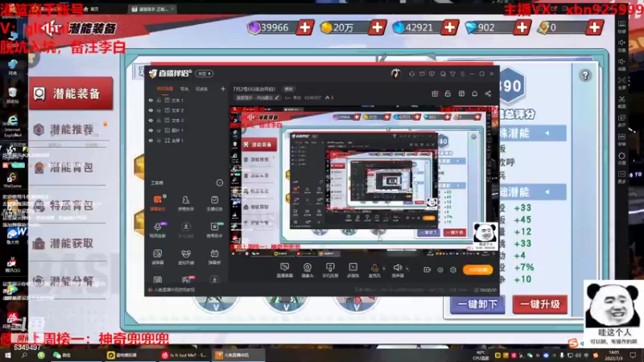Open the 弹幕板 TV icon tool
Viewport: 644px width, 362px height.
[214, 257]
